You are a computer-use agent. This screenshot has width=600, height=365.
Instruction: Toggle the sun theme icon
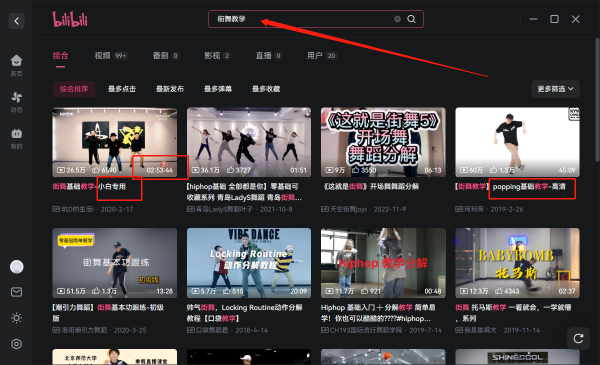click(x=16, y=318)
